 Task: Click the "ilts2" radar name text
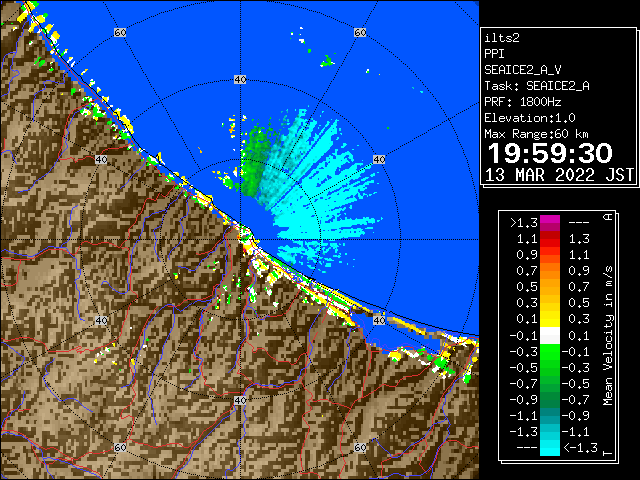[x=502, y=38]
